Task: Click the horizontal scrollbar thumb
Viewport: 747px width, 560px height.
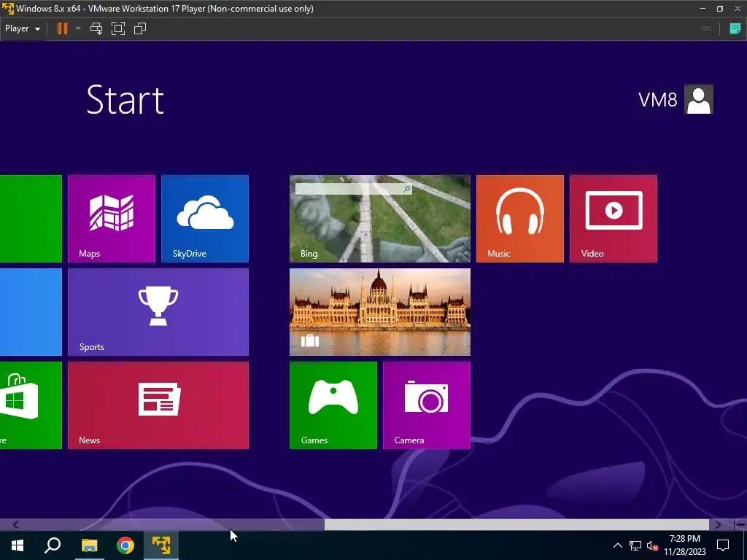Action: tap(517, 525)
